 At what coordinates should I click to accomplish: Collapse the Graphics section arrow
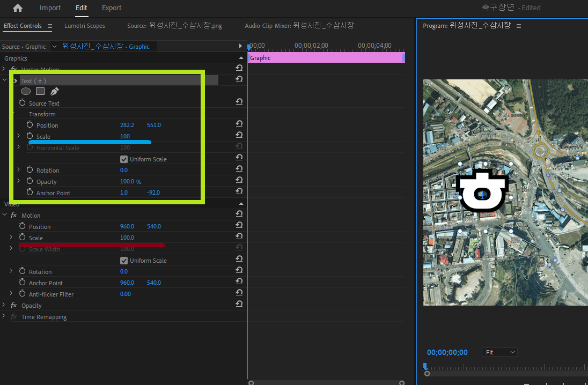point(241,58)
